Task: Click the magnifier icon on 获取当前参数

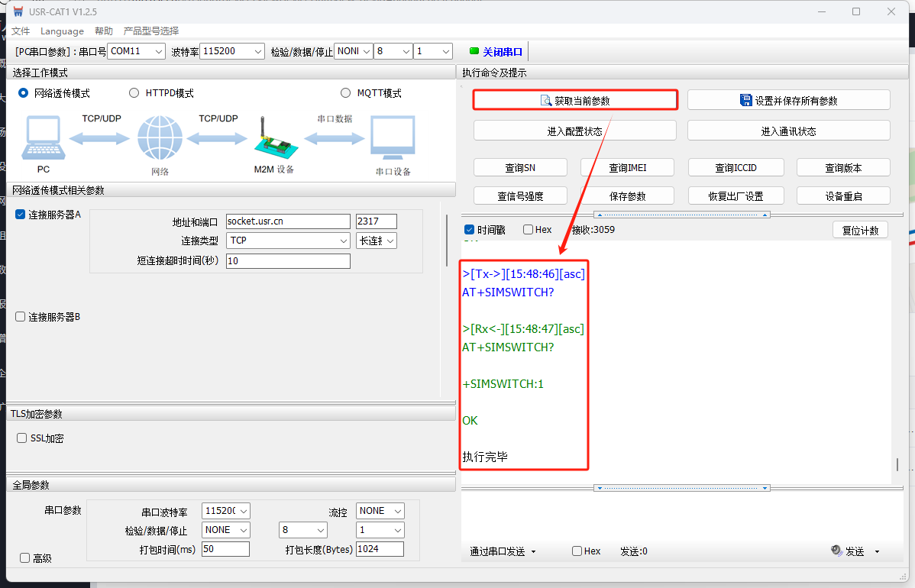Action: tap(546, 101)
